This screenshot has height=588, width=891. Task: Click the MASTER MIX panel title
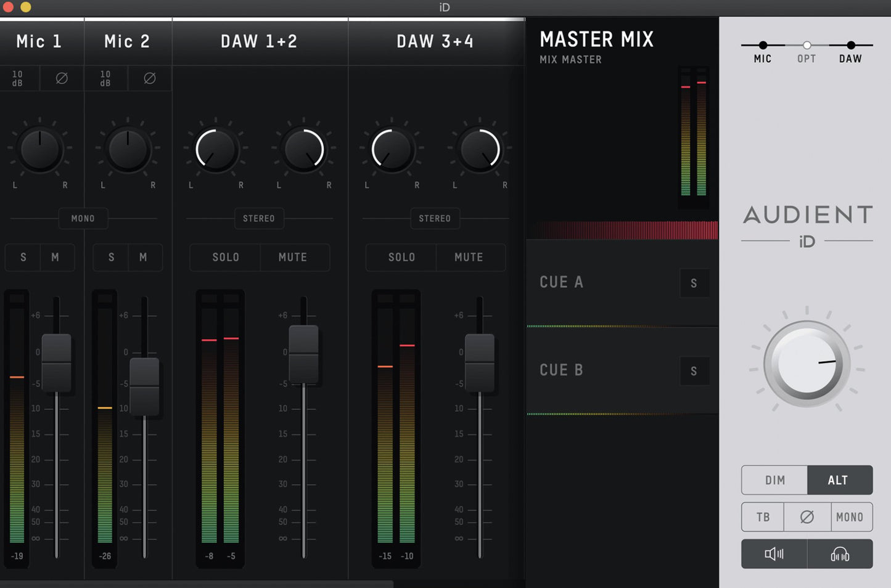(x=596, y=39)
